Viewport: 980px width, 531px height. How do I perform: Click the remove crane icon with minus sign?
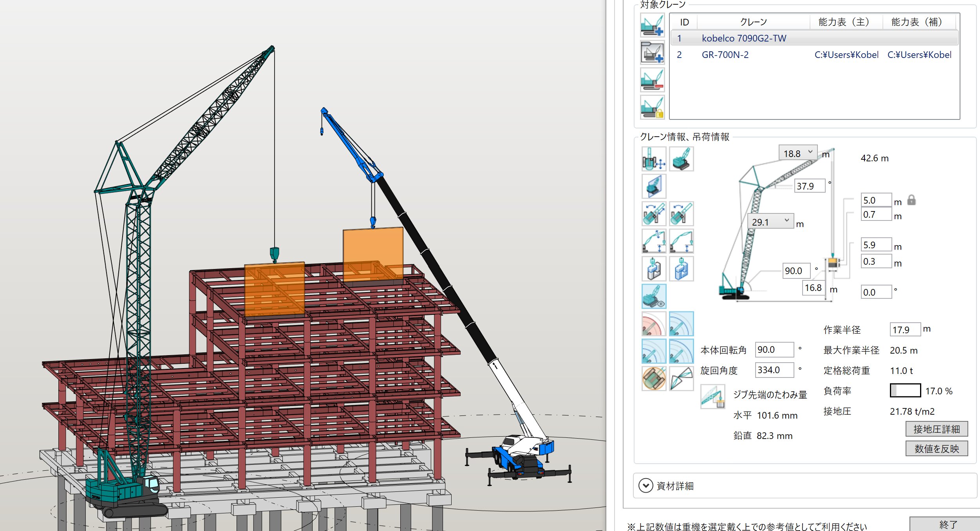coord(652,80)
